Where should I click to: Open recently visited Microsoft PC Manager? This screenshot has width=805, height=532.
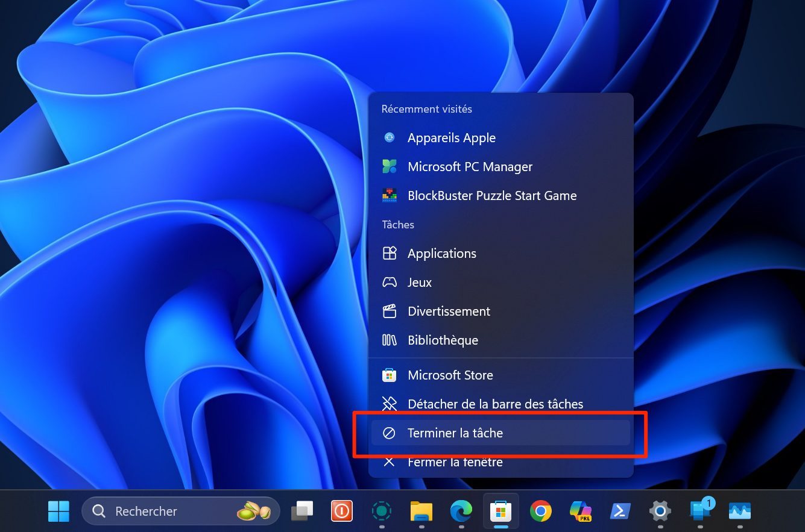(x=500, y=166)
